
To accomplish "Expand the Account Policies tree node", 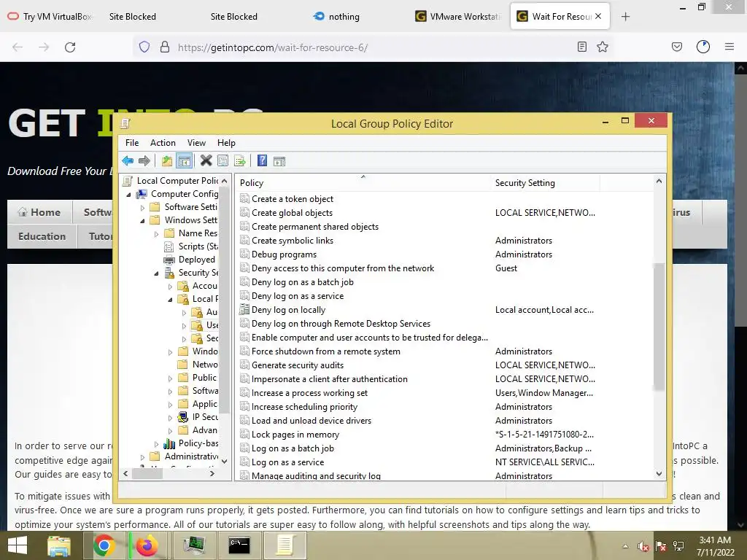I will (171, 286).
